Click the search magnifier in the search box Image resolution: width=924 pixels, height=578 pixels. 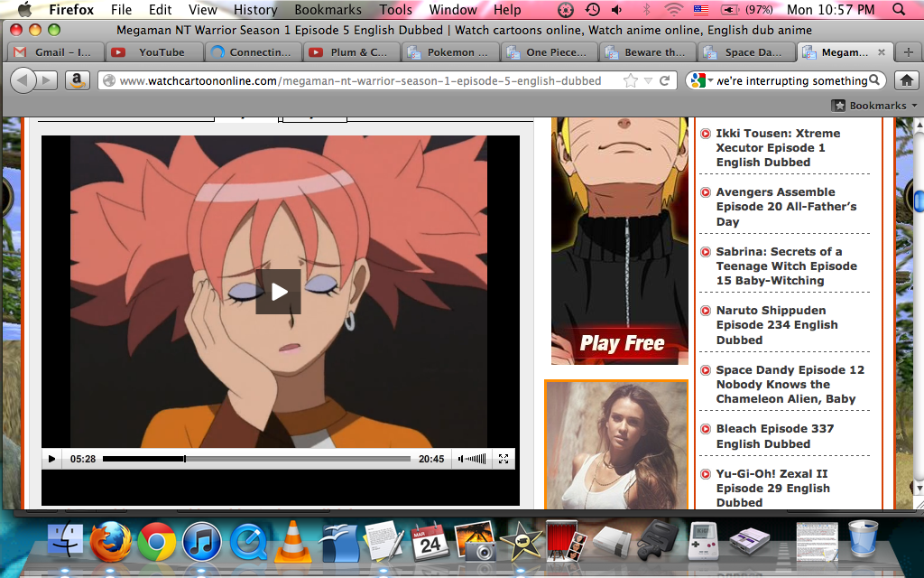coord(874,80)
